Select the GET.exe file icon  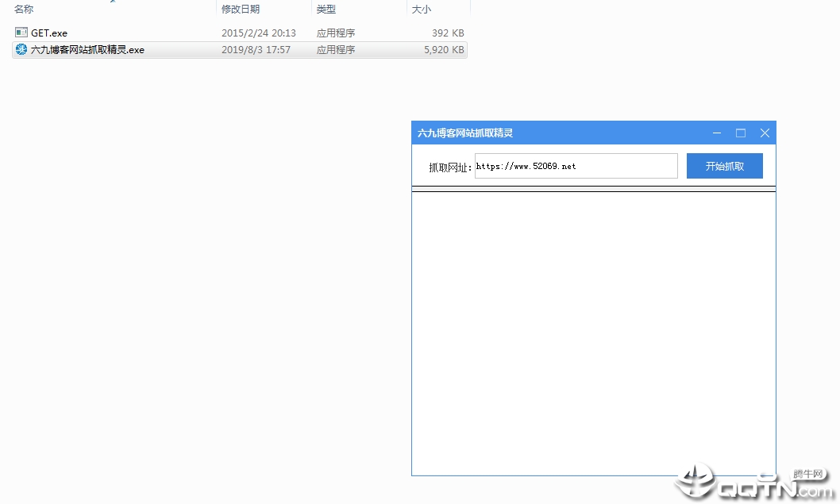pos(21,33)
